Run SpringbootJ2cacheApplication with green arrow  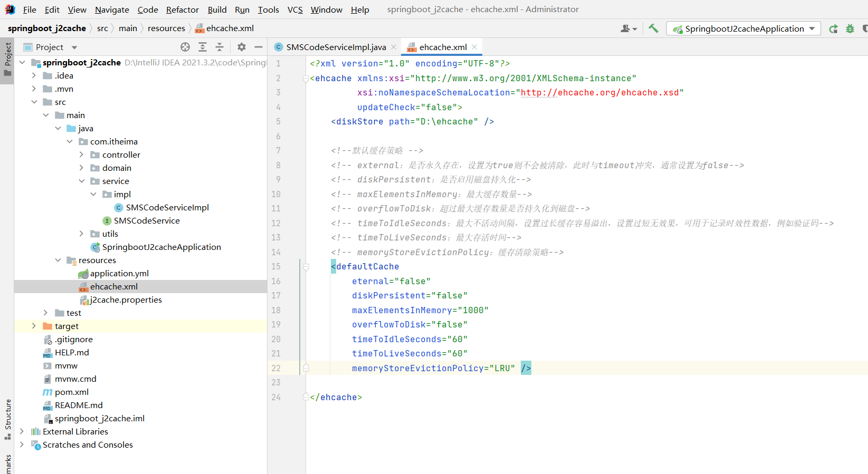(833, 29)
